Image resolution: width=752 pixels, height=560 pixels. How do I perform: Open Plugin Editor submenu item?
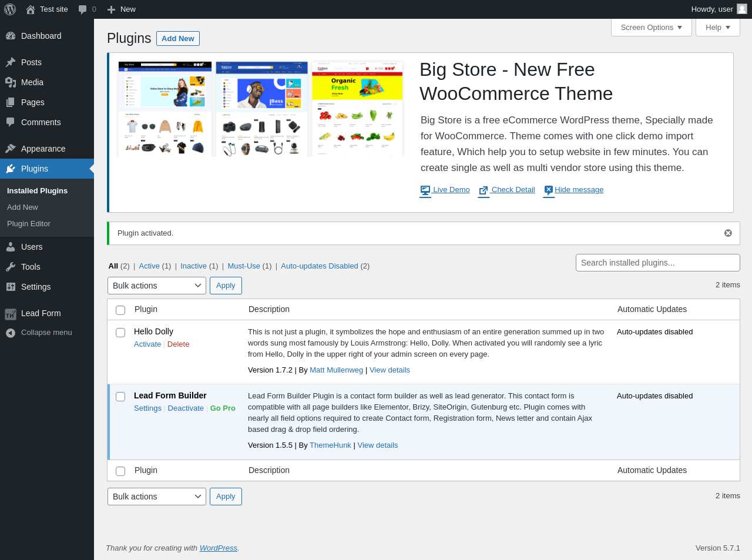(29, 224)
